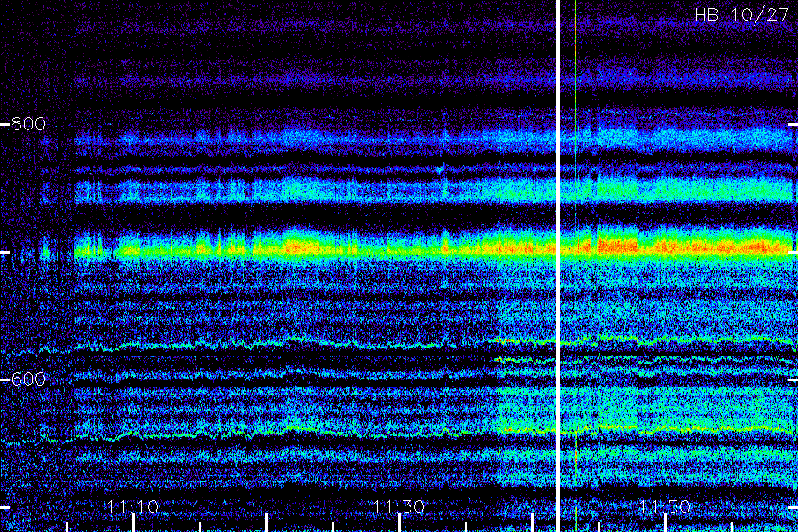Click the 800 axis label
Viewport: 798px width, 532px height.
[x=28, y=124]
